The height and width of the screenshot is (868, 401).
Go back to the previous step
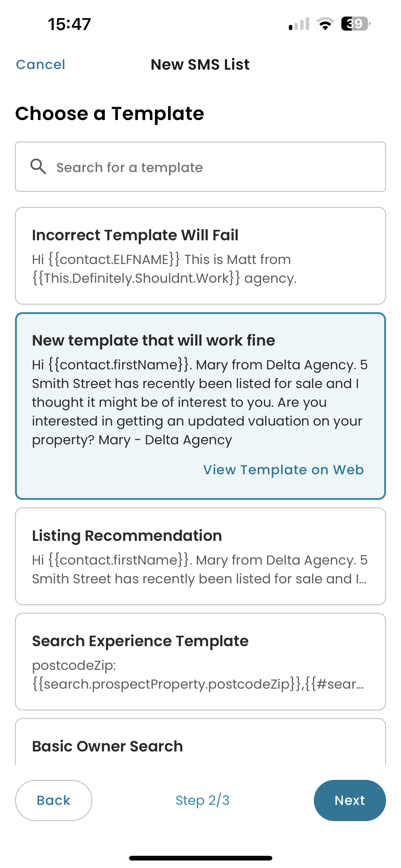tap(53, 800)
